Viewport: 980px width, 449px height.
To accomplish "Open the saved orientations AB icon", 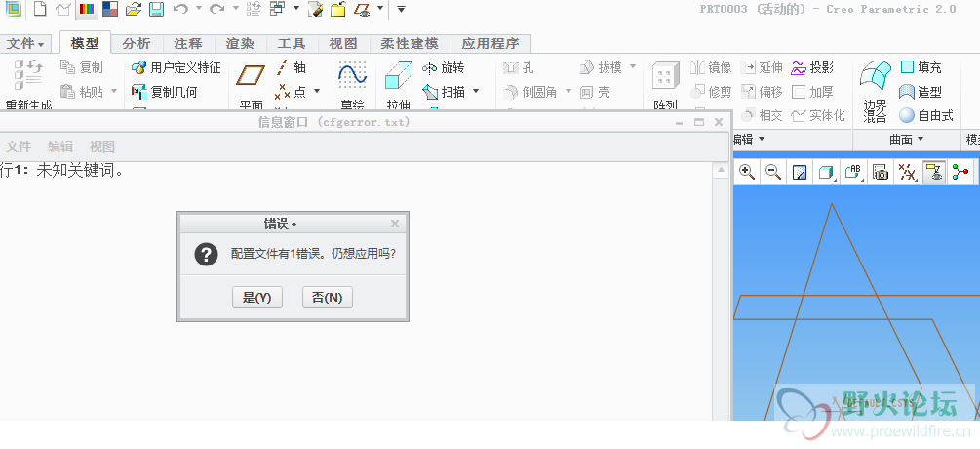I will click(x=853, y=173).
